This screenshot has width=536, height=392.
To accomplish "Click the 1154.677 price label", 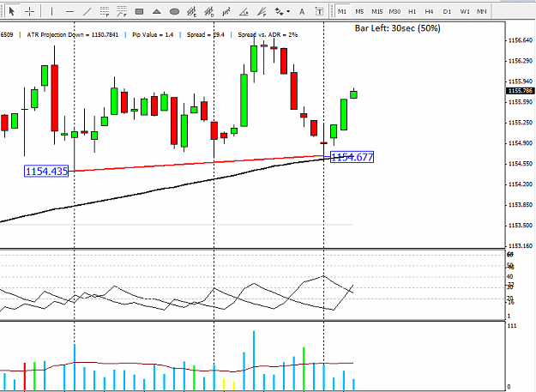I will (352, 157).
